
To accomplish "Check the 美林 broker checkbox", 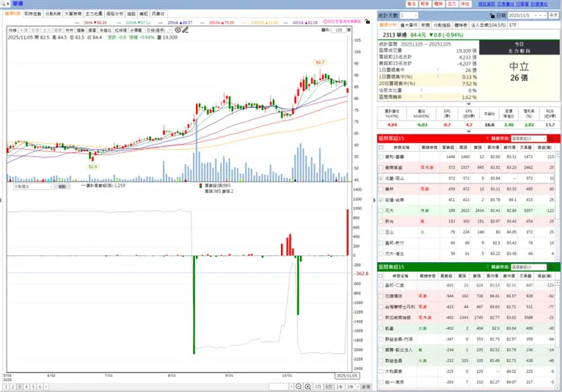I will (x=381, y=189).
